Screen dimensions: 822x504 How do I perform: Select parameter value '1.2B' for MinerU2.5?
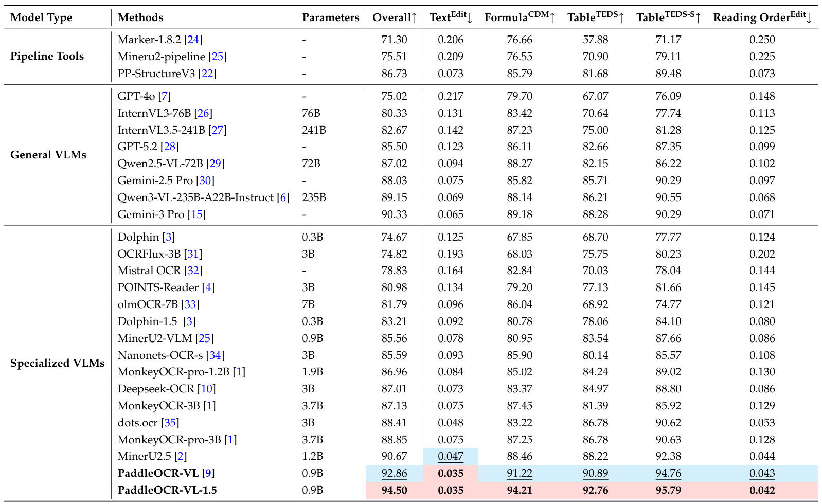pyautogui.click(x=313, y=456)
